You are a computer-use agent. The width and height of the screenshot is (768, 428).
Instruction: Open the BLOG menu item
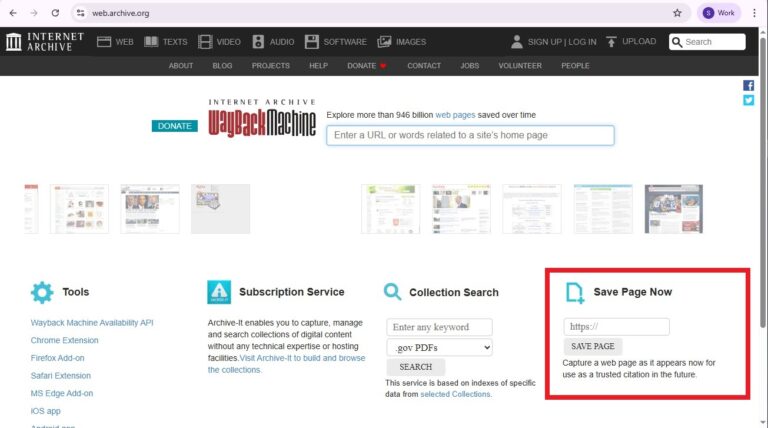pyautogui.click(x=222, y=66)
